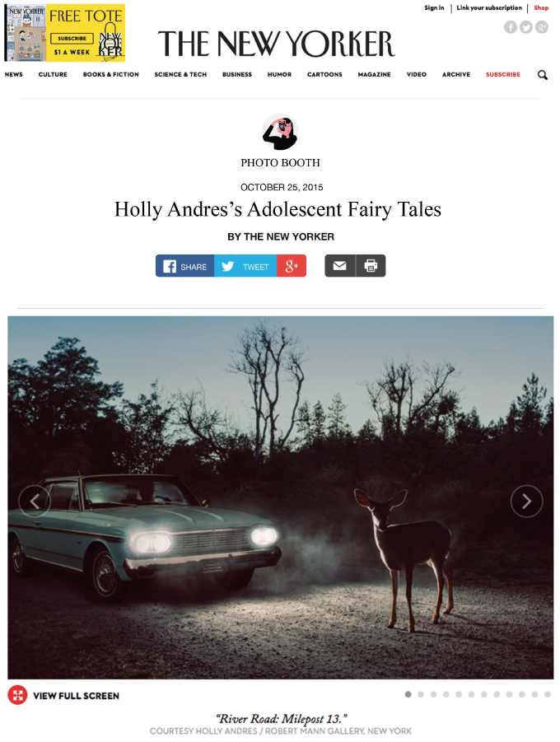This screenshot has width=560, height=742.
Task: Print the article with printer icon
Action: tap(371, 266)
